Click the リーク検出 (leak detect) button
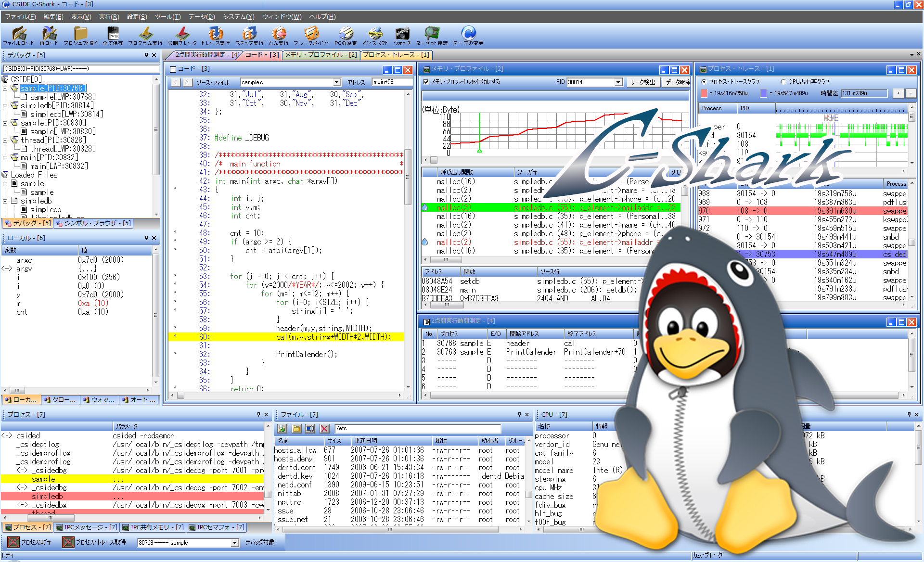Viewport: 924px width, 562px height. (642, 82)
